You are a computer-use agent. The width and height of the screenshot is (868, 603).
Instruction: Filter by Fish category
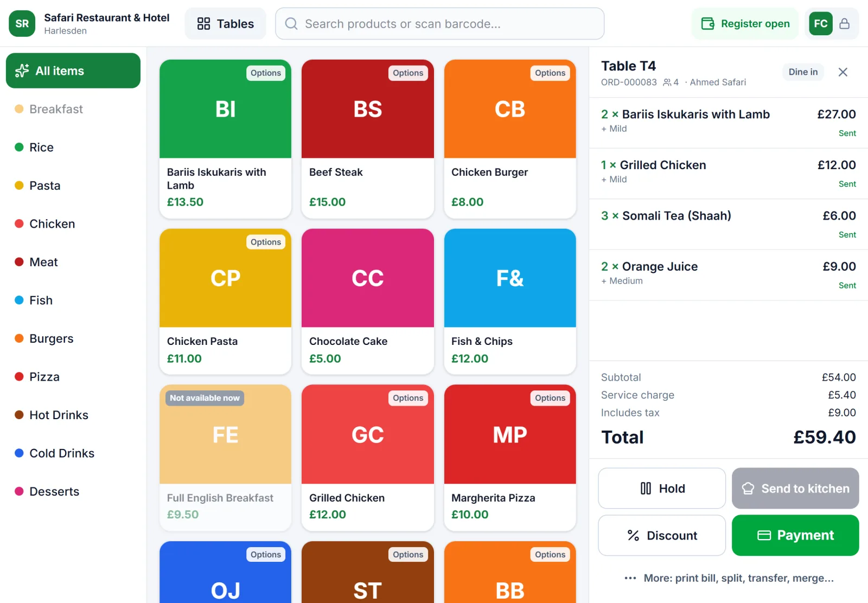point(73,300)
